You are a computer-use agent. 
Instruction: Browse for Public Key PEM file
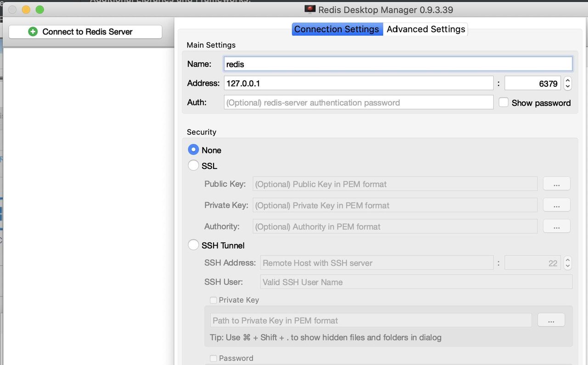[x=556, y=184]
